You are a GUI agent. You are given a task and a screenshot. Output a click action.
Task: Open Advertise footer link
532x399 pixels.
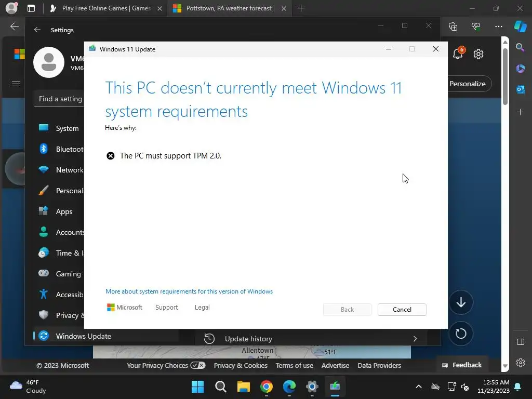(335, 365)
